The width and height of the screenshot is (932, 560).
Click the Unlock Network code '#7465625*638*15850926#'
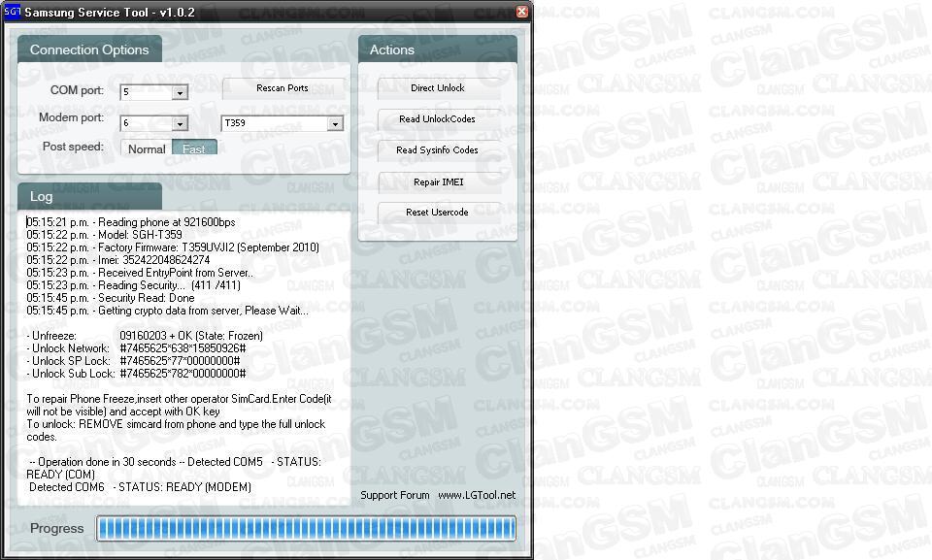coord(183,348)
